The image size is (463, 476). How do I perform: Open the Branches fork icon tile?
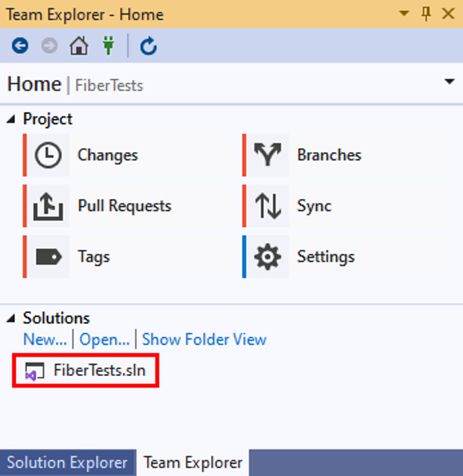[267, 155]
